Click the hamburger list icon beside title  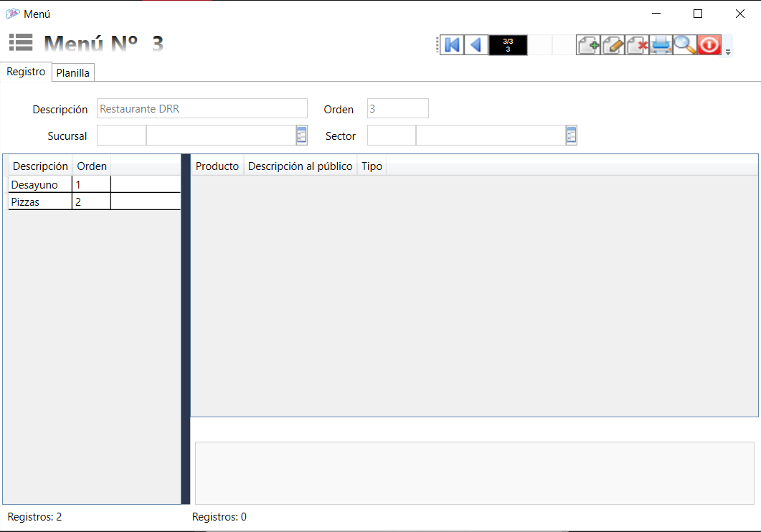[21, 43]
